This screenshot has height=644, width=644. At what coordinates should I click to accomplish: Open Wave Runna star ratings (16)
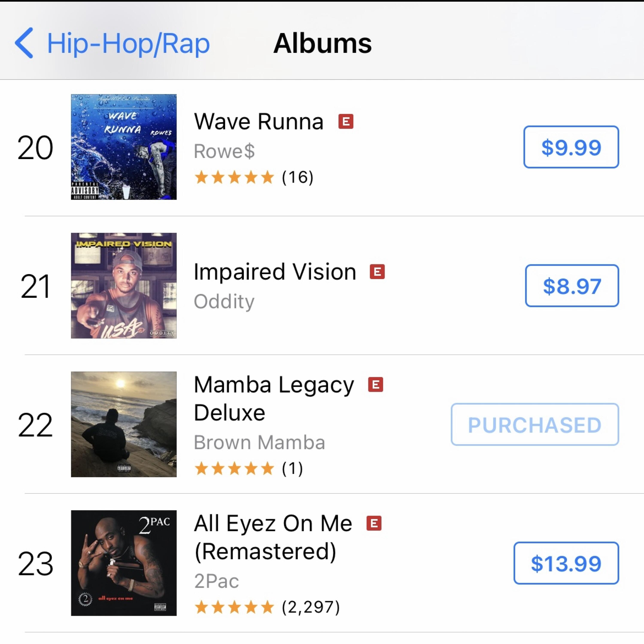(x=254, y=177)
